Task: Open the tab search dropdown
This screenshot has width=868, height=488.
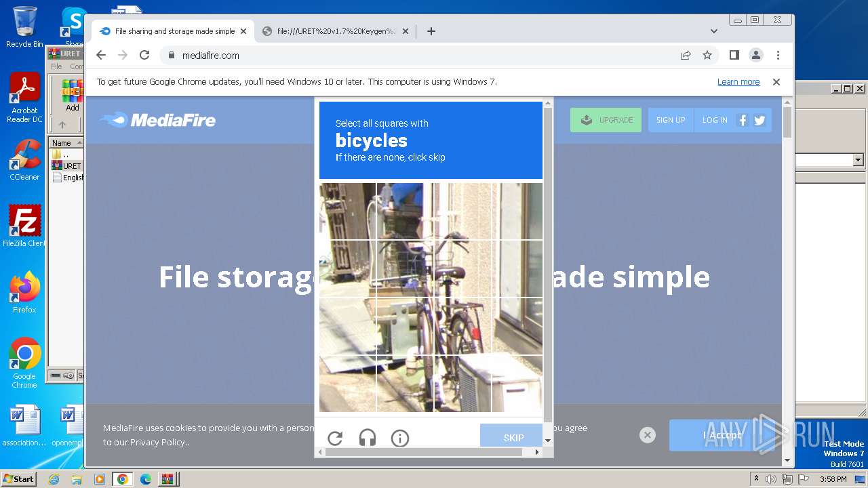Action: click(x=713, y=31)
